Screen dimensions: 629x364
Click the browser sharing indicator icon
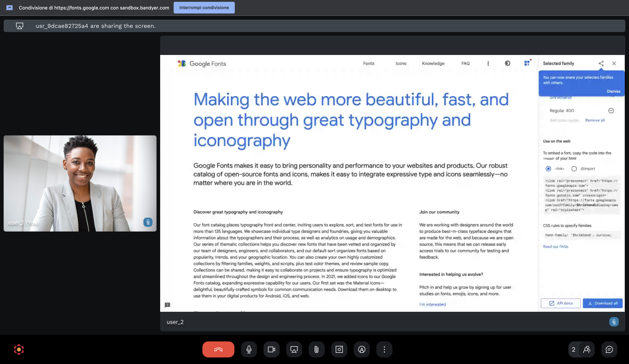coord(9,7)
